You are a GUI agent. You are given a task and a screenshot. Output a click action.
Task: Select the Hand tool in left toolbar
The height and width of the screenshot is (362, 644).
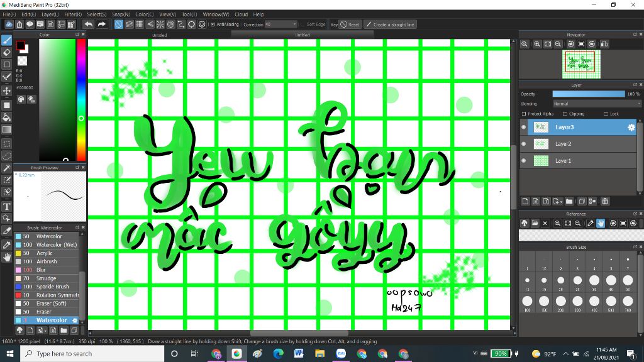tap(6, 257)
